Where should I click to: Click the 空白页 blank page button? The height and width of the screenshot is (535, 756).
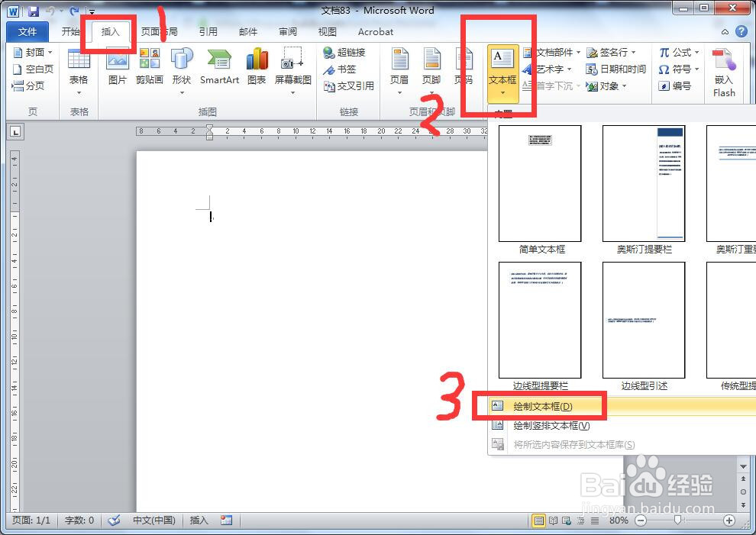34,69
